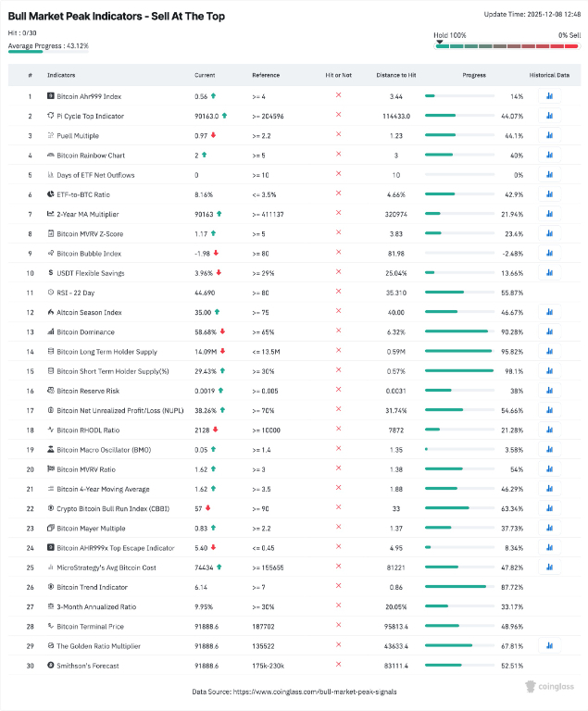Viewport: 588px width, 711px height.
Task: Show MicroStrategy's Avg Bitcoin Cost historical chart
Action: click(549, 567)
